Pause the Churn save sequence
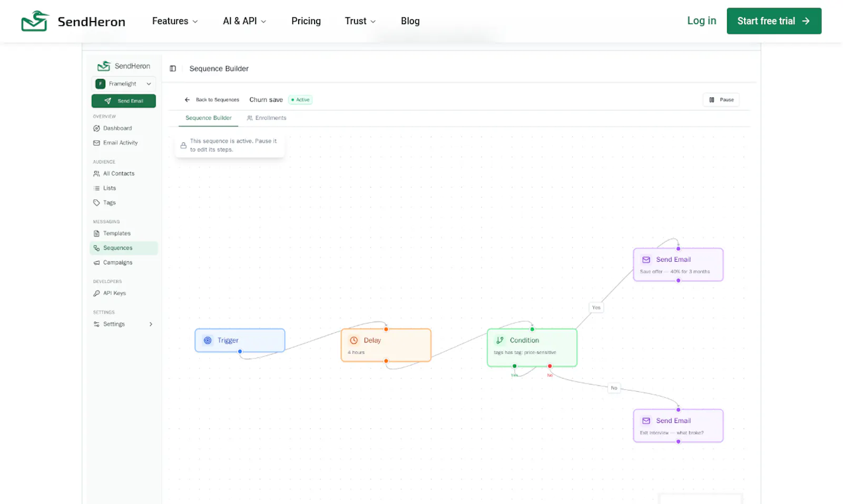This screenshot has height=504, width=843. (721, 100)
